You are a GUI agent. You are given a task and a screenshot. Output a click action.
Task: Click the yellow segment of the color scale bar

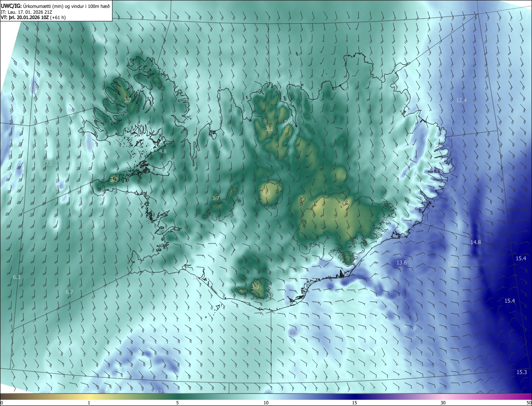click(89, 396)
